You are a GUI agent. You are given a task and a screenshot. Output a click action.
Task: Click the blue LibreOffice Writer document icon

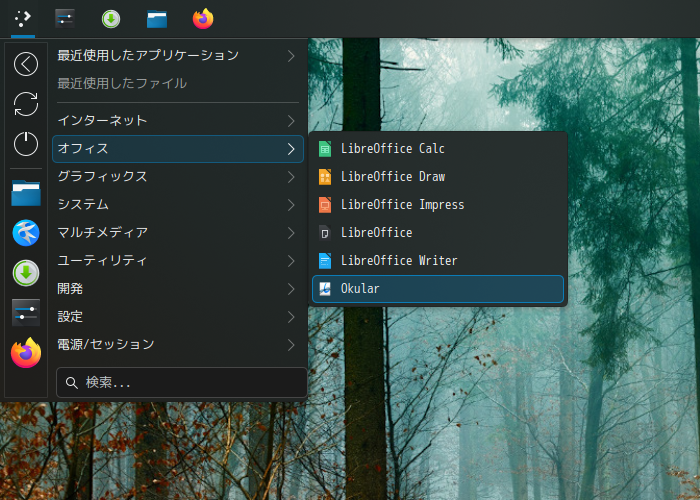click(x=325, y=261)
